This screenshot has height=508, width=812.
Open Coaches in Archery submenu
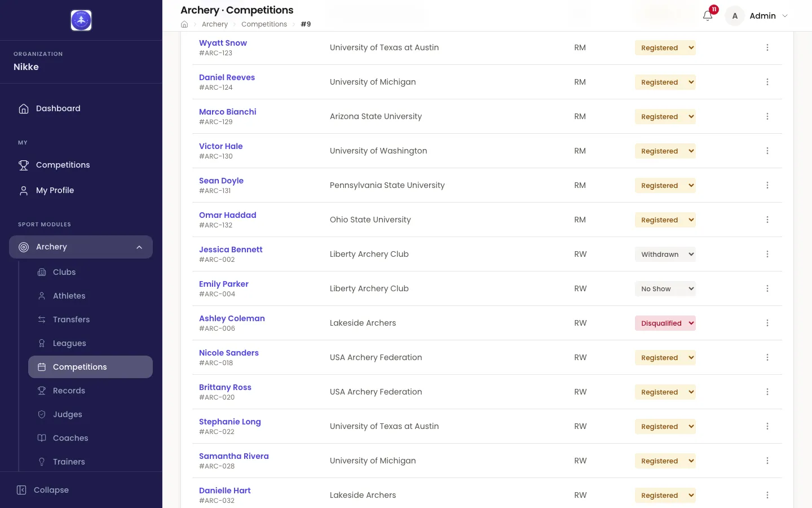(90, 438)
